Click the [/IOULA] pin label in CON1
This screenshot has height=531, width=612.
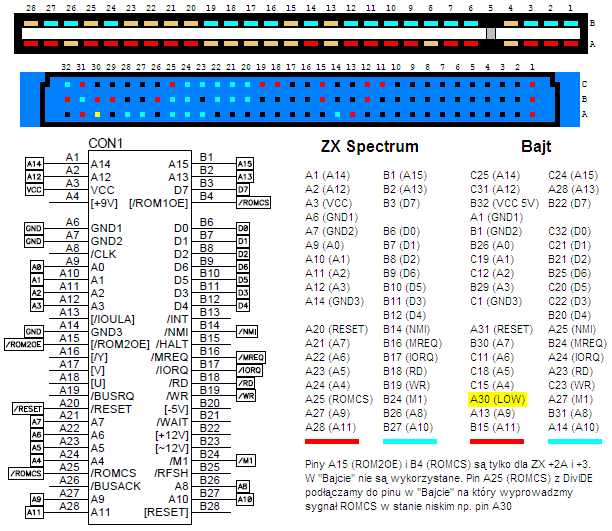(112, 319)
